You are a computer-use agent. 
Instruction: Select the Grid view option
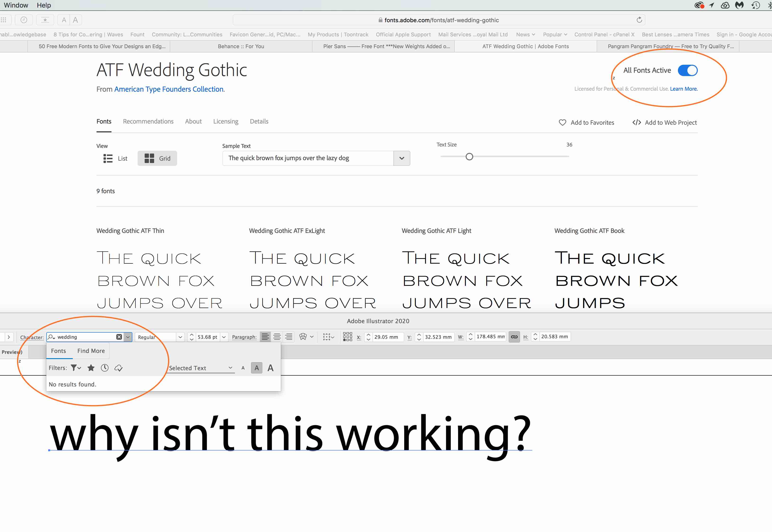(157, 158)
